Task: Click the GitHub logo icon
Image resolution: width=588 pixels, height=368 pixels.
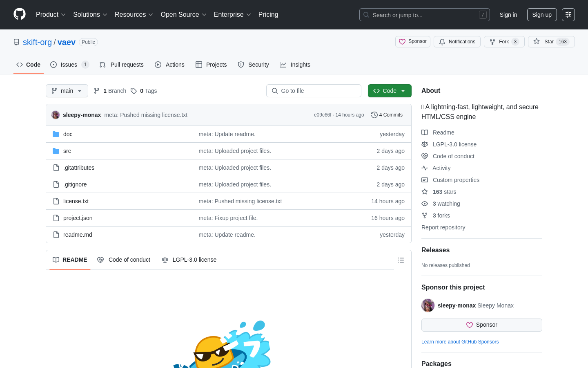Action: 20,14
